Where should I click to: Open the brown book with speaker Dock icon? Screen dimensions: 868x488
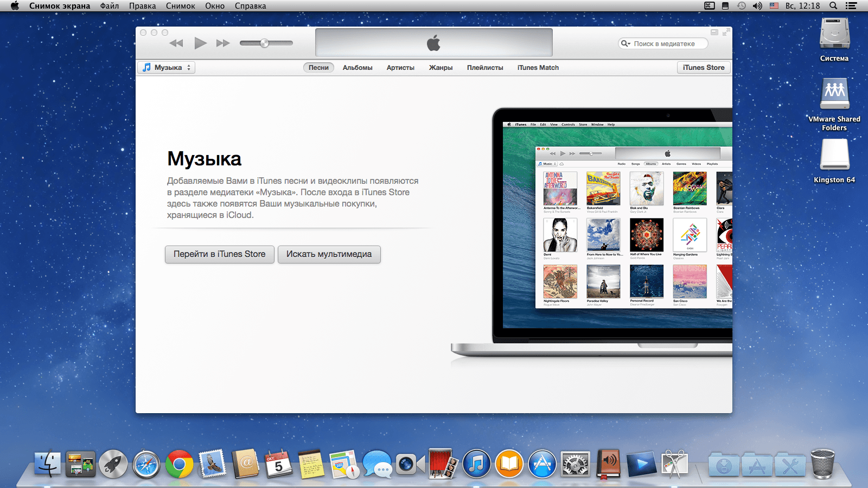(x=608, y=464)
